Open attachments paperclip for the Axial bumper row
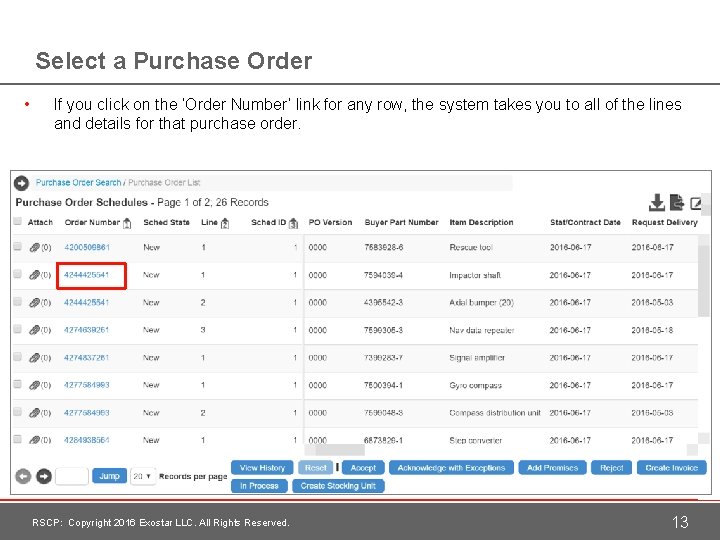This screenshot has width=720, height=540. [34, 303]
